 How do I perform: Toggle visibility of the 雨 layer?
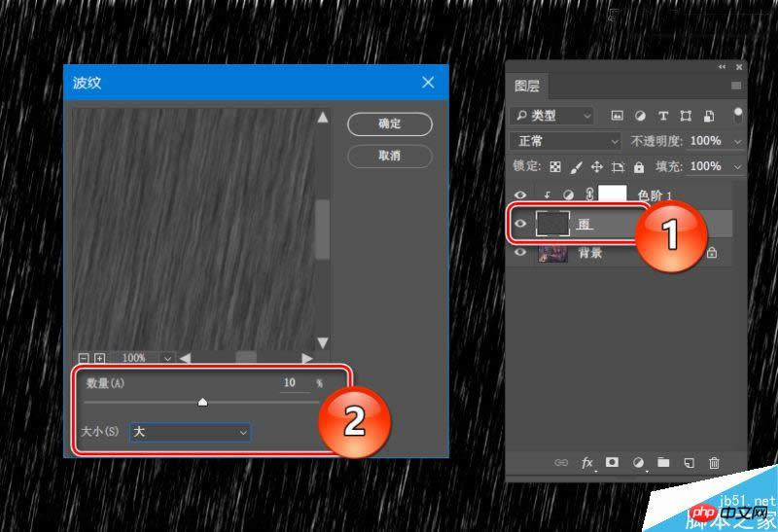[520, 224]
